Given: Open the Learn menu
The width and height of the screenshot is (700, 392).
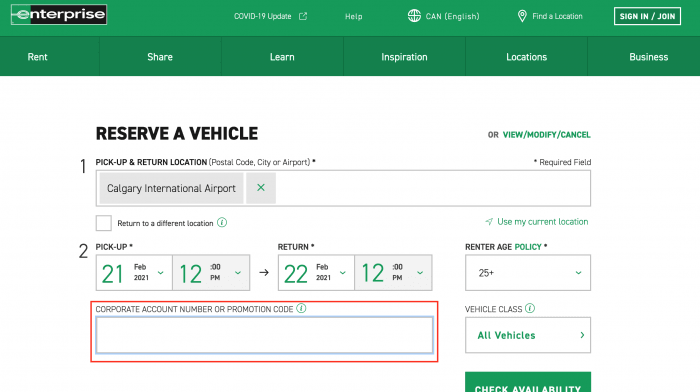Looking at the screenshot, I should pos(282,57).
